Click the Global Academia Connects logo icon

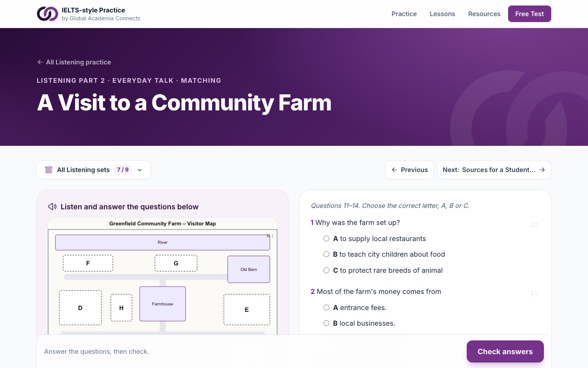pyautogui.click(x=47, y=14)
